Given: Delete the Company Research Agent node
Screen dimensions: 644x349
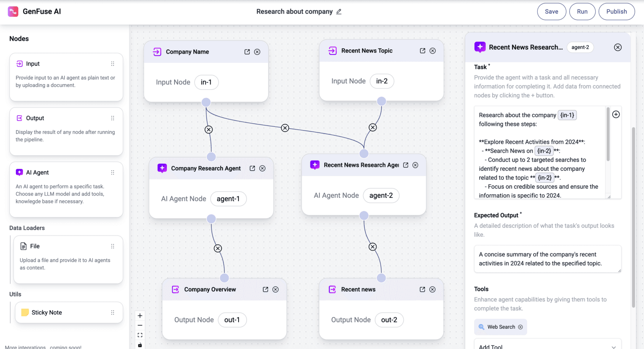Looking at the screenshot, I should (263, 168).
